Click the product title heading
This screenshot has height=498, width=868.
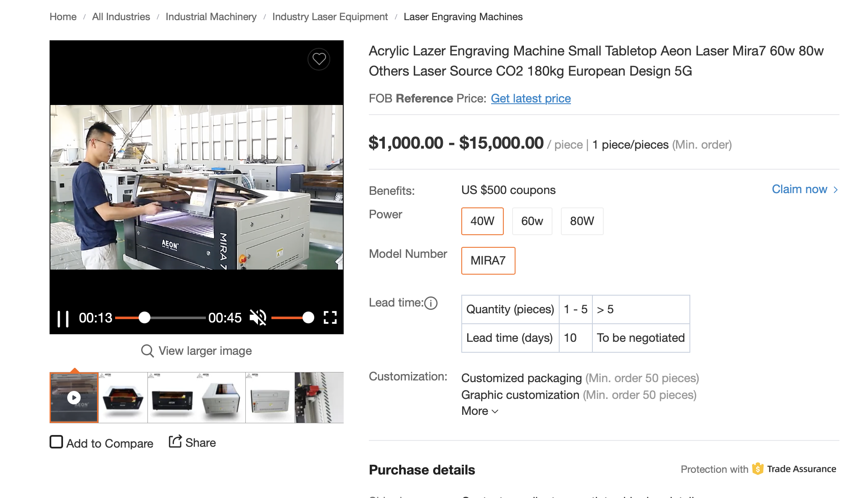[596, 61]
